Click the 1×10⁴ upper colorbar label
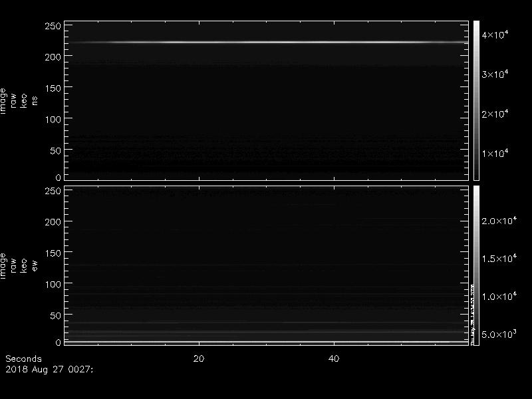This screenshot has height=399, width=532. click(495, 153)
